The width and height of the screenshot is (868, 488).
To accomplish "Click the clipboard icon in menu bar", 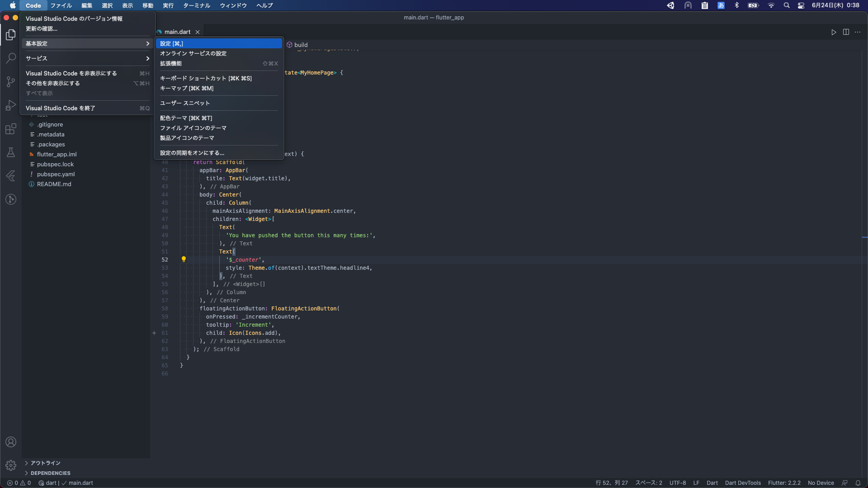I will click(704, 5).
